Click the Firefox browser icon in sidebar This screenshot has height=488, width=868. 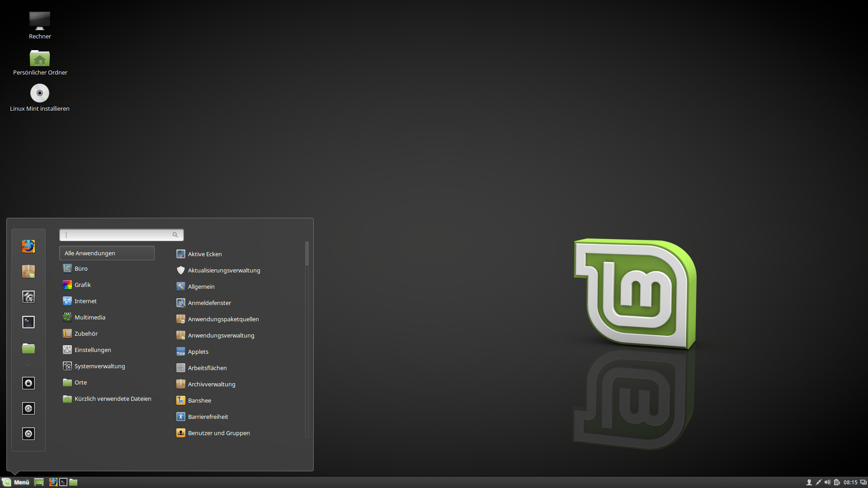[28, 245]
